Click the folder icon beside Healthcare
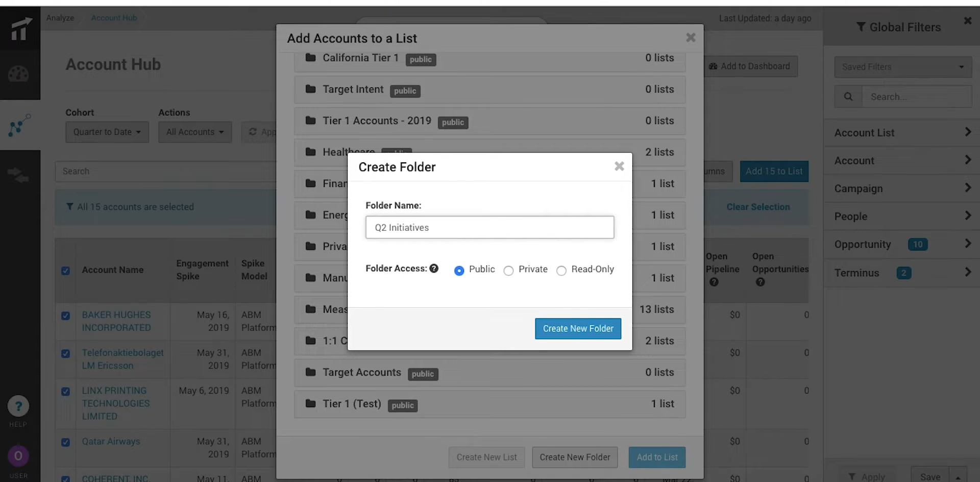 pos(310,152)
